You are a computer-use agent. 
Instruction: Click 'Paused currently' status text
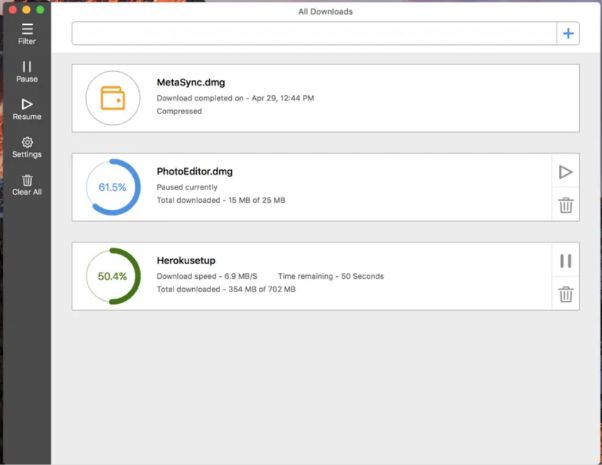[x=187, y=187]
